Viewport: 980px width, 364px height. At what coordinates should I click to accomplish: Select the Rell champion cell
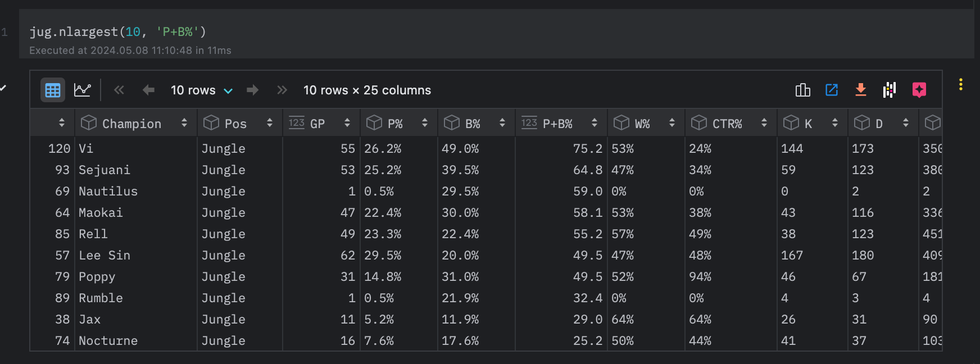(135, 234)
